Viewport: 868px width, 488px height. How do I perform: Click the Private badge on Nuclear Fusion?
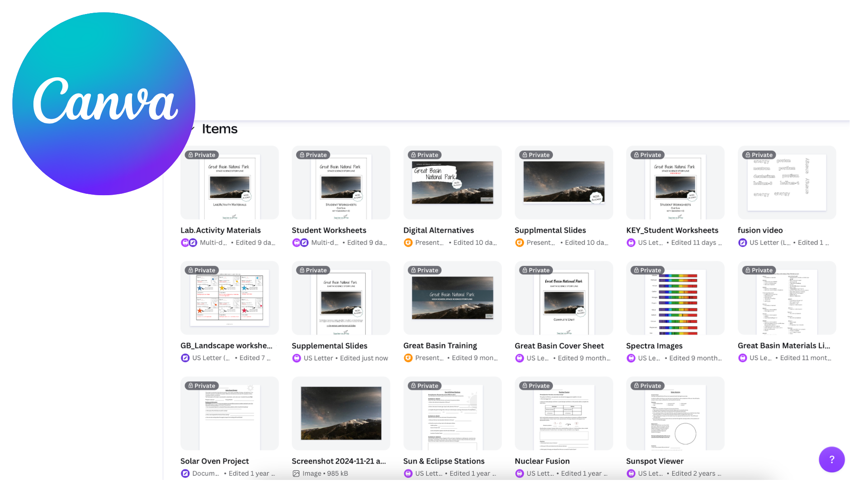[536, 386]
